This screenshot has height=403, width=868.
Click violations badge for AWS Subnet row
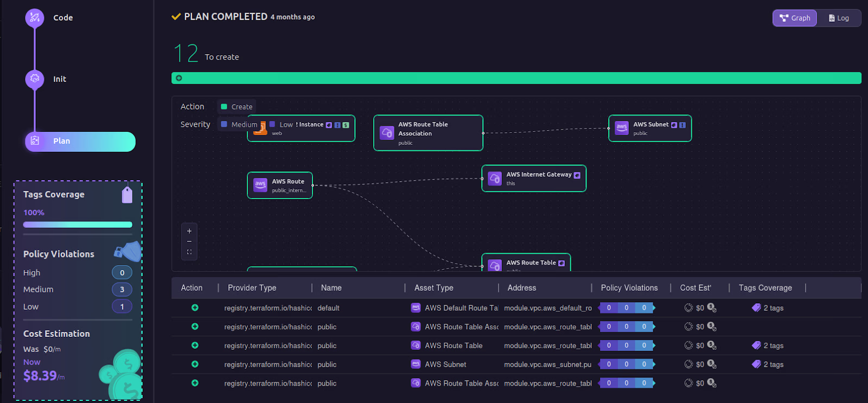627,364
